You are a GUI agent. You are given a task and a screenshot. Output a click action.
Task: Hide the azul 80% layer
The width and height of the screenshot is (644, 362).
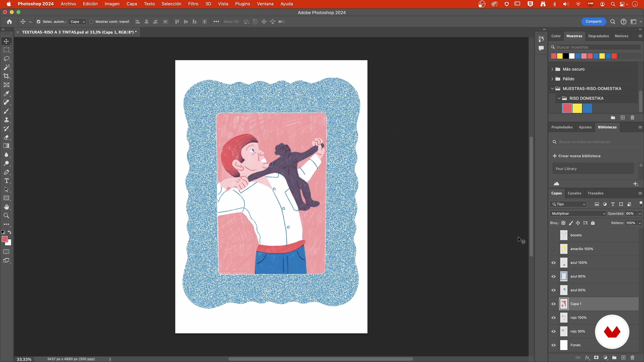tap(553, 276)
